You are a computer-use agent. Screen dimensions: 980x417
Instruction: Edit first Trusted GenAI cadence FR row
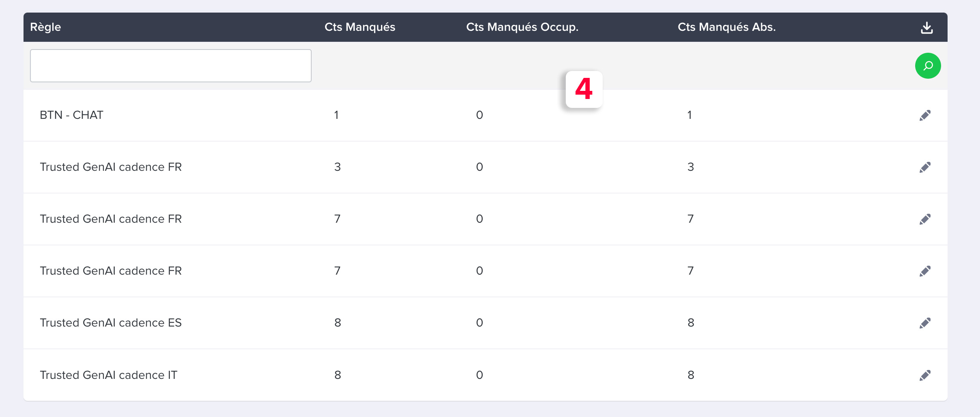click(x=925, y=168)
